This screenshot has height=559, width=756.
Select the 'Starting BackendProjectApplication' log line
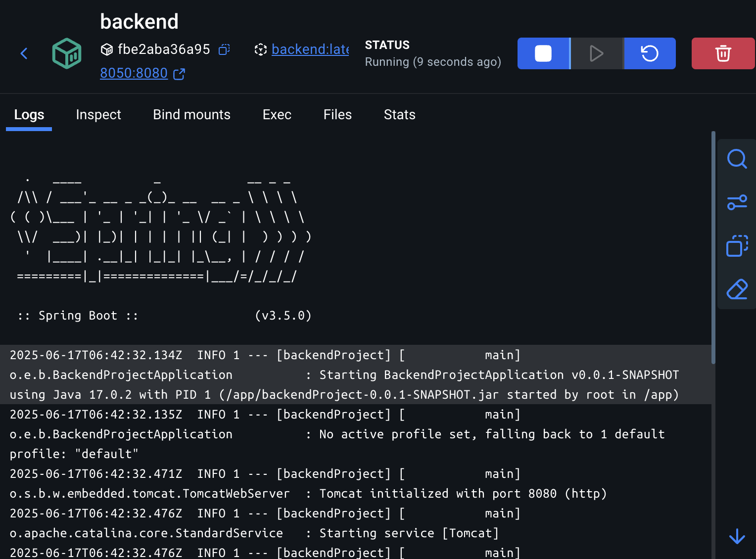pyautogui.click(x=356, y=375)
